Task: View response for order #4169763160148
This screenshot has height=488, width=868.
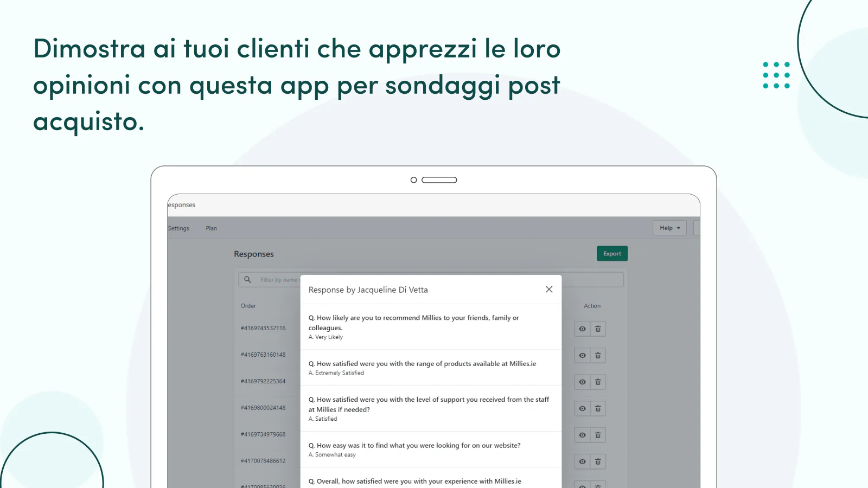Action: click(x=582, y=356)
